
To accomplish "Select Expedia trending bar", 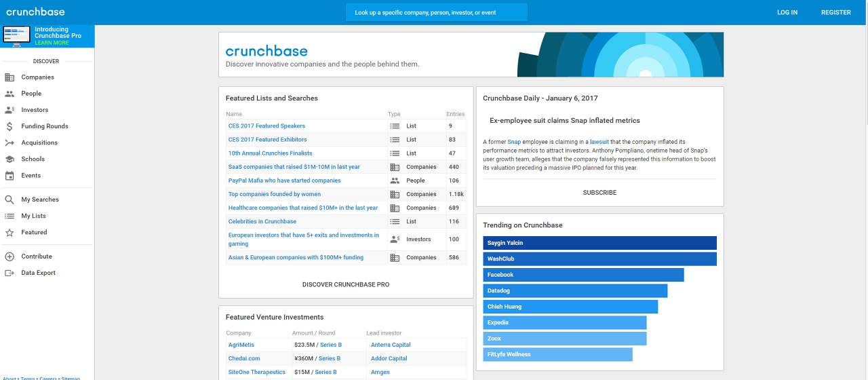I will tap(565, 322).
